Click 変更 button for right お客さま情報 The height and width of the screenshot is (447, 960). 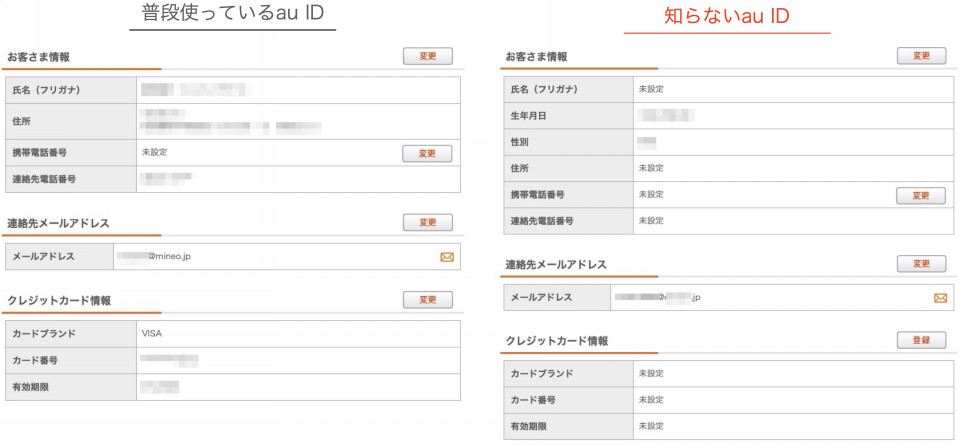[921, 56]
